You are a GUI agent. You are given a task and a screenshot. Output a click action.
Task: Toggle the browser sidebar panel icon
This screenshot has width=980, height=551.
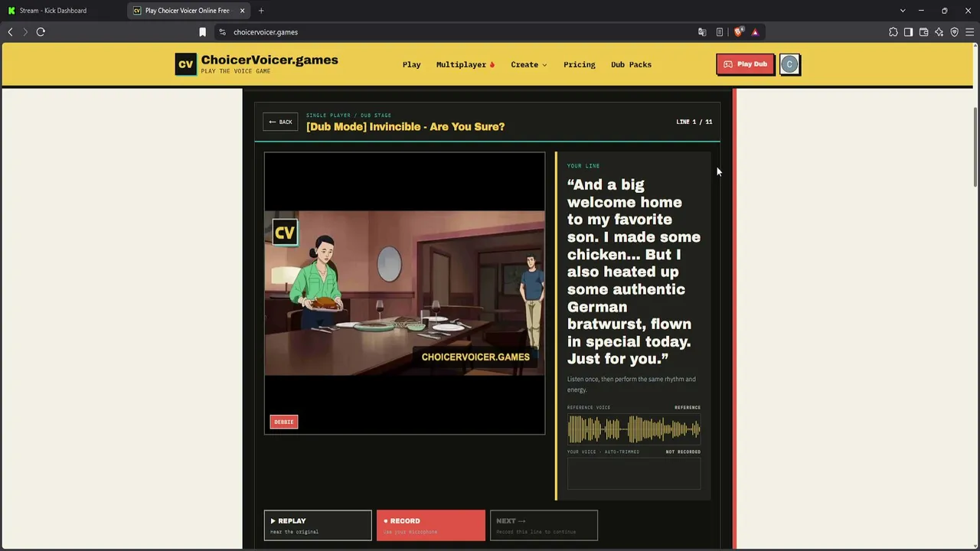point(909,32)
